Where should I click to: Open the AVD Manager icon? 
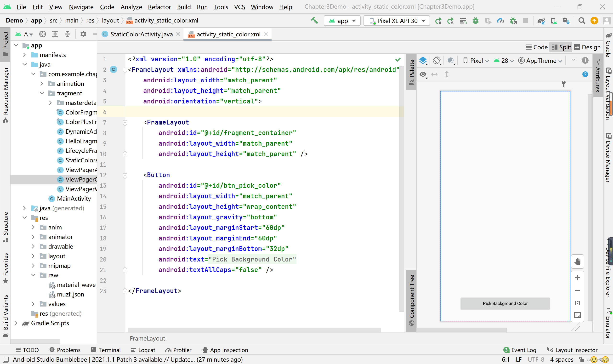pyautogui.click(x=554, y=21)
